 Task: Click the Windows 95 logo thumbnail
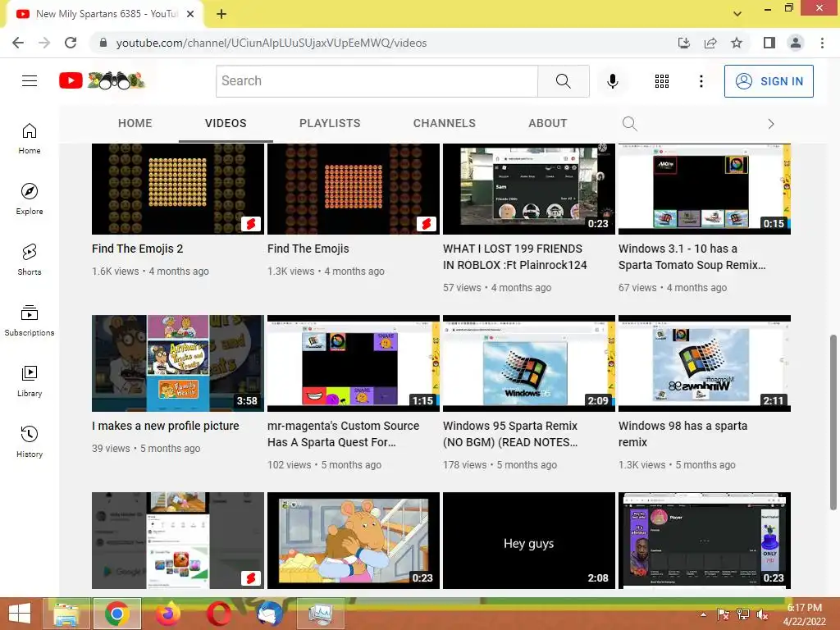point(529,363)
